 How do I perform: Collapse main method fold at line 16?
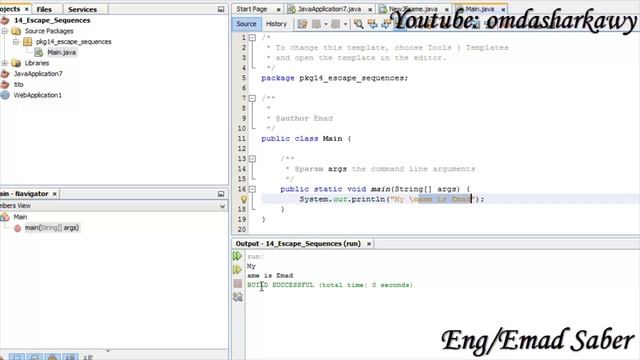252,189
